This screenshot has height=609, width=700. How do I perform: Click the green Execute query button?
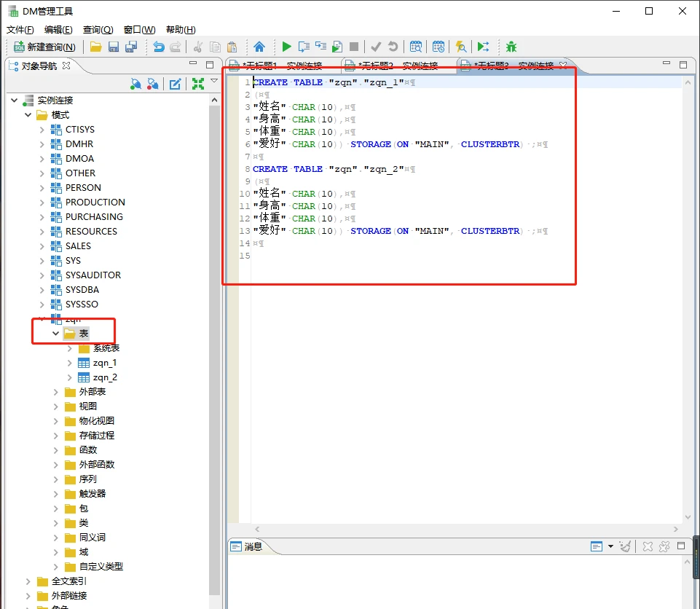coord(287,47)
